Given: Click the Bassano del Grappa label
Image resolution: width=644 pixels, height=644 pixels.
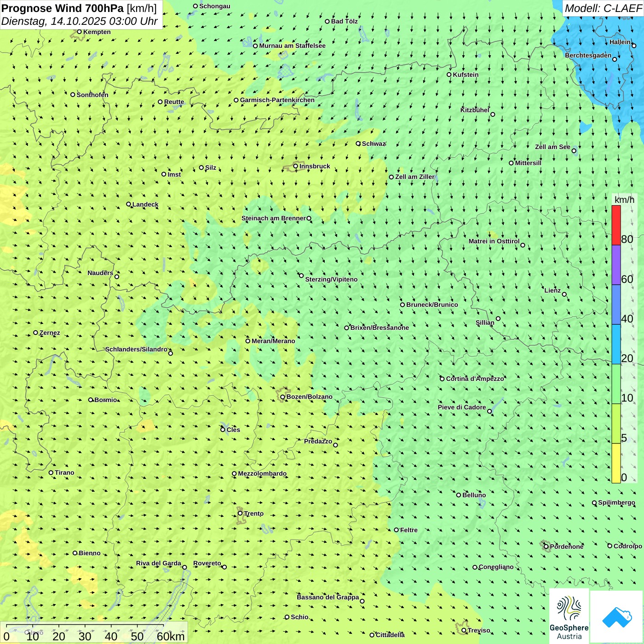Looking at the screenshot, I should tap(328, 597).
